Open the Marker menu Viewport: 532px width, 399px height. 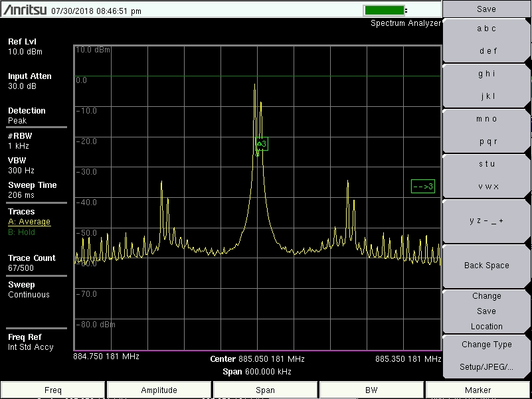click(x=478, y=390)
